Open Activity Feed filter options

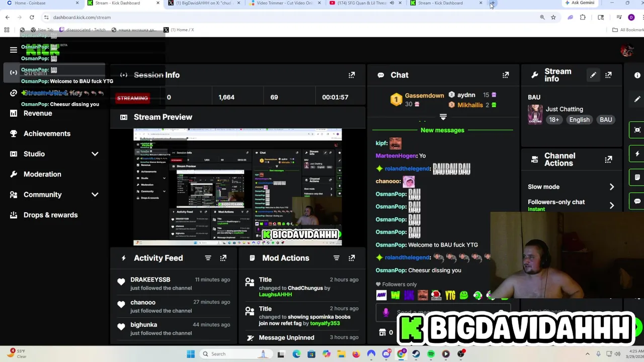click(x=208, y=258)
